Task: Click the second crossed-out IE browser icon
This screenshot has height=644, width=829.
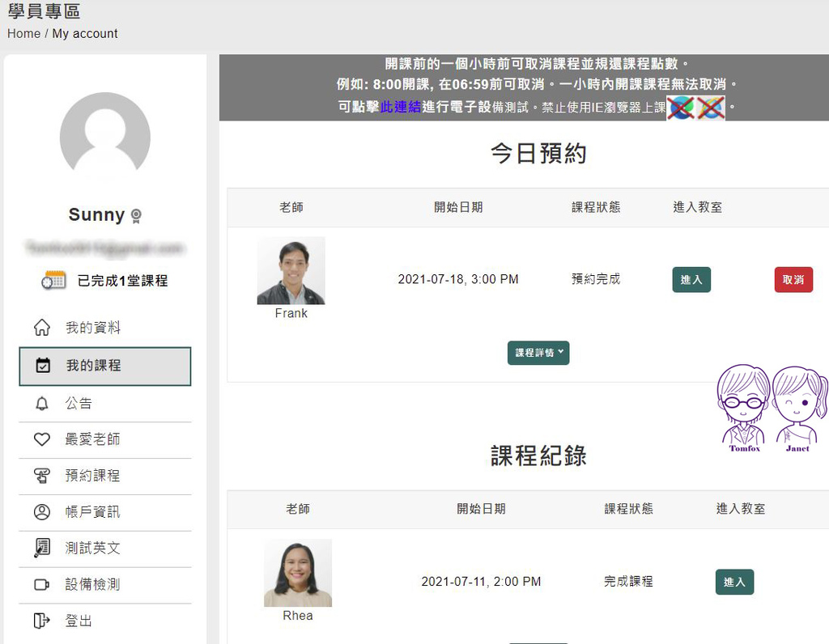Action: (711, 108)
